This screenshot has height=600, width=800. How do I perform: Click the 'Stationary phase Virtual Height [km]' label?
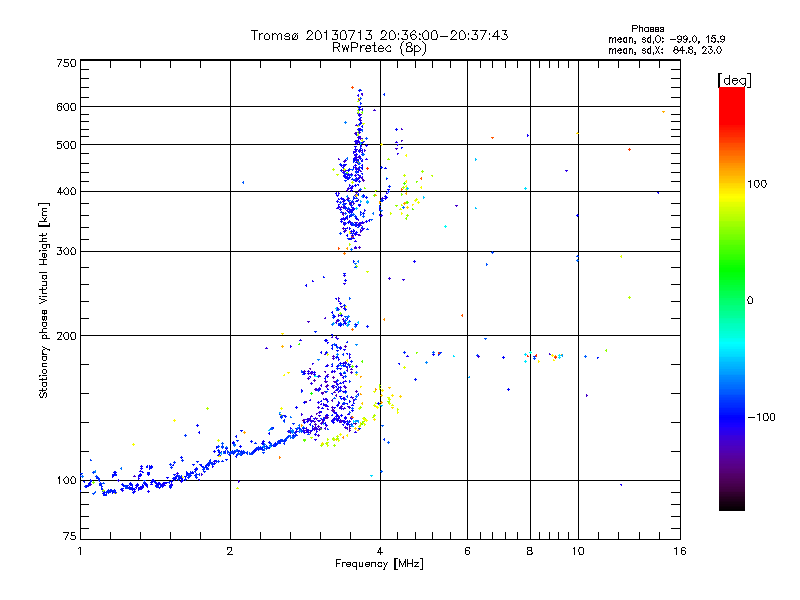pos(44,300)
